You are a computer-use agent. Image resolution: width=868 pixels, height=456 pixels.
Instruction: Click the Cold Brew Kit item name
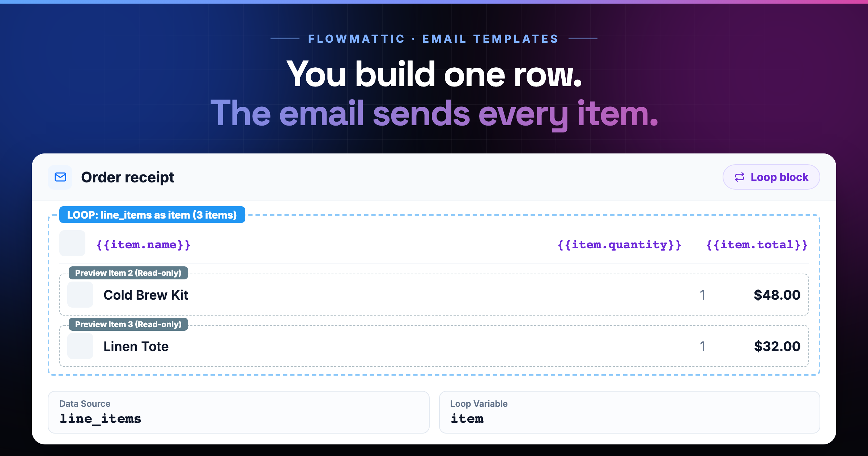[146, 295]
